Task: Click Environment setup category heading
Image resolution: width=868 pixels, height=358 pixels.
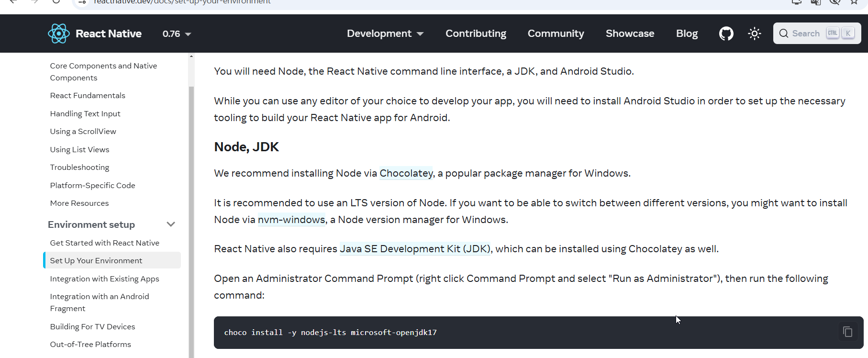Action: pos(91,224)
